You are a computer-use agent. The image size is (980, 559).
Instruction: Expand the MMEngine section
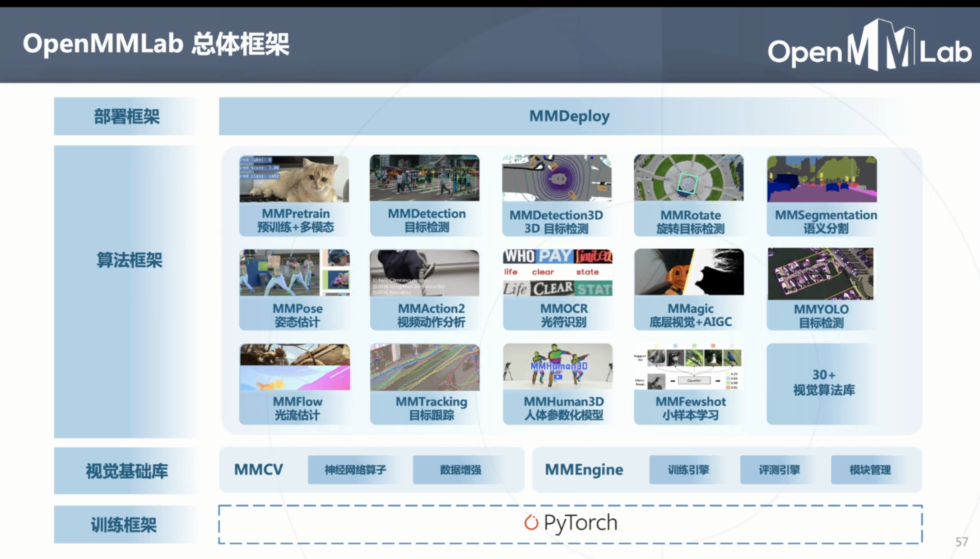pyautogui.click(x=584, y=469)
